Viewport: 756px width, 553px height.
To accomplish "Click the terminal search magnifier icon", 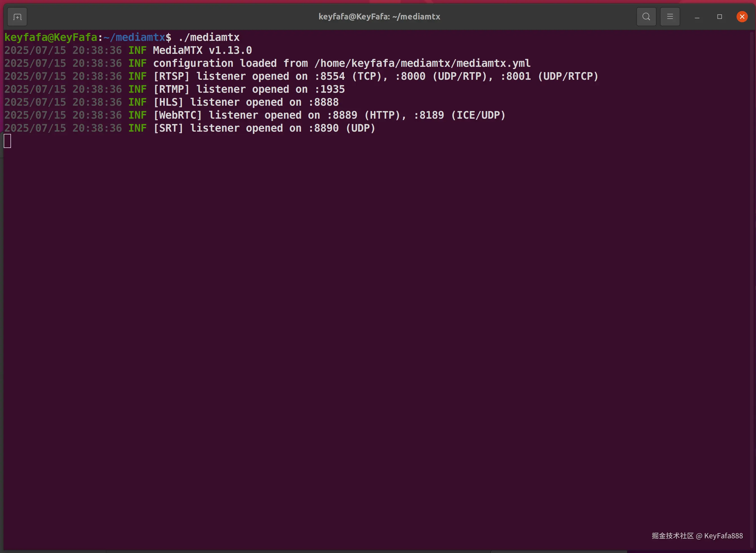I will click(x=646, y=17).
